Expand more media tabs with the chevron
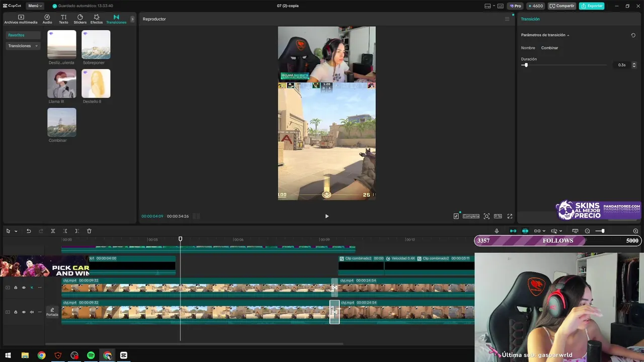This screenshot has height=362, width=644. coord(132,19)
